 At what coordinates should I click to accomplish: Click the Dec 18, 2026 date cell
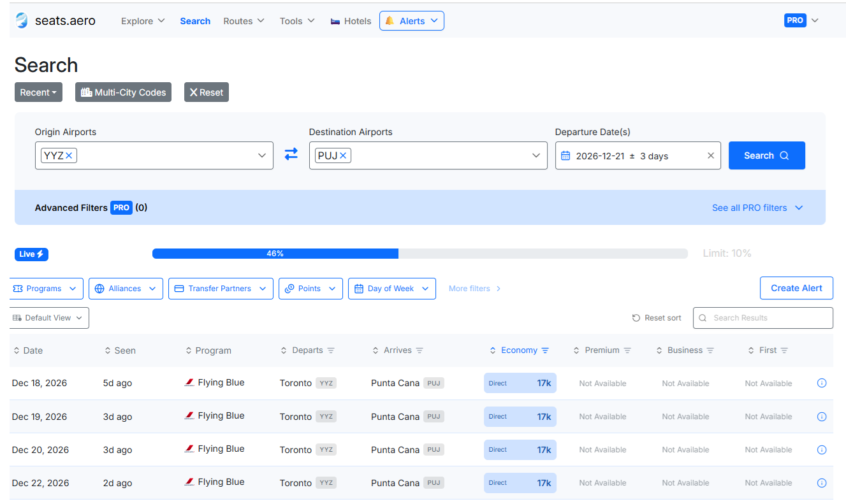tap(40, 383)
